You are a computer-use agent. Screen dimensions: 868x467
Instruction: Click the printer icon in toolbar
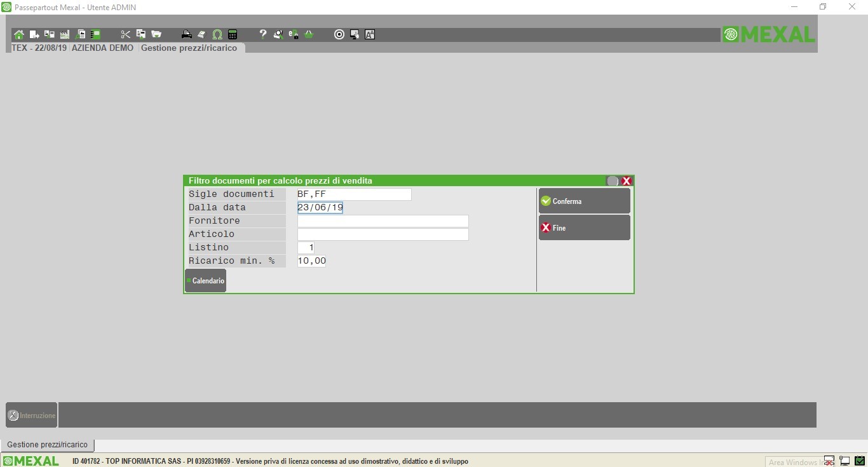click(x=186, y=34)
